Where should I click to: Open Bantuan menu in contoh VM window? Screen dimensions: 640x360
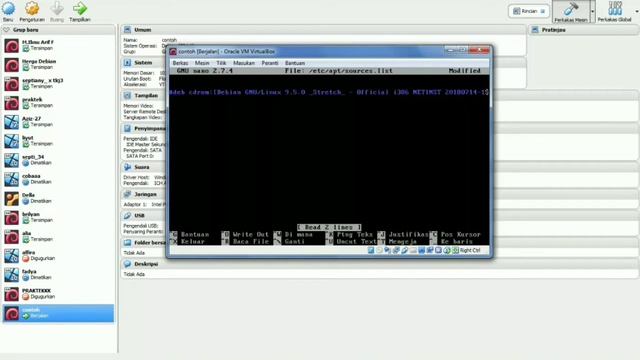point(295,63)
